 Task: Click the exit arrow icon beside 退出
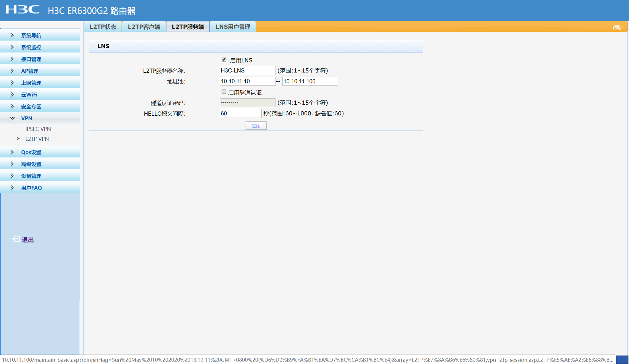pyautogui.click(x=16, y=239)
